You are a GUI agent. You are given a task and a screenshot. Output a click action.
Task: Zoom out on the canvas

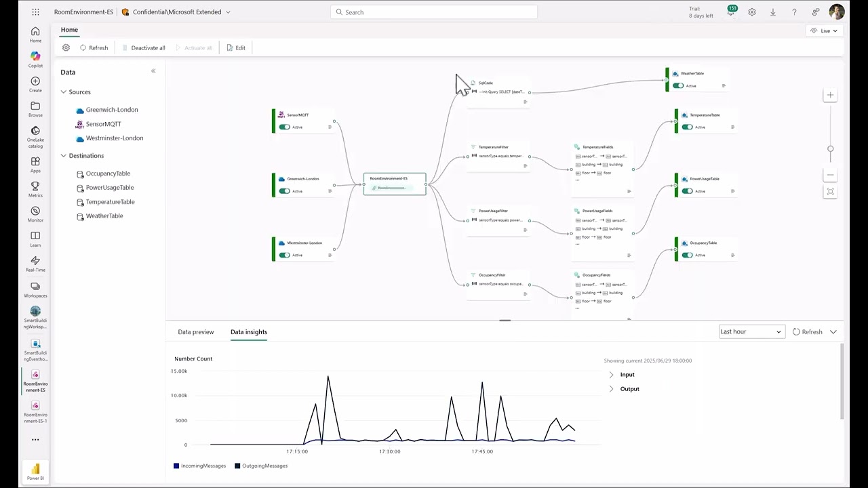830,175
